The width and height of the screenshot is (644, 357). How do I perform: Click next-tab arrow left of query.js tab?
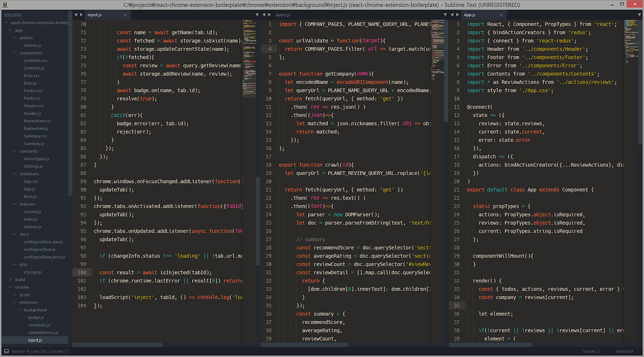[x=269, y=15]
